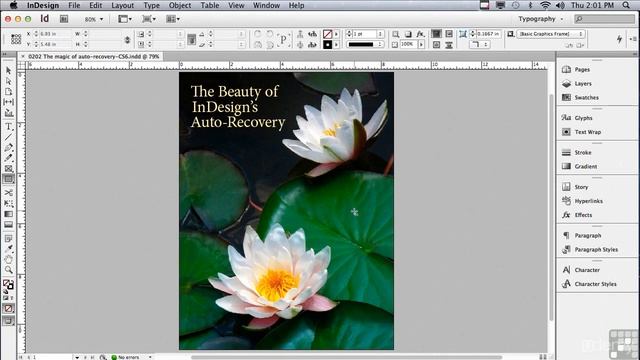Viewport: 640px width, 360px height.
Task: Toggle the screen mode button in Tools panel
Action: (8, 321)
